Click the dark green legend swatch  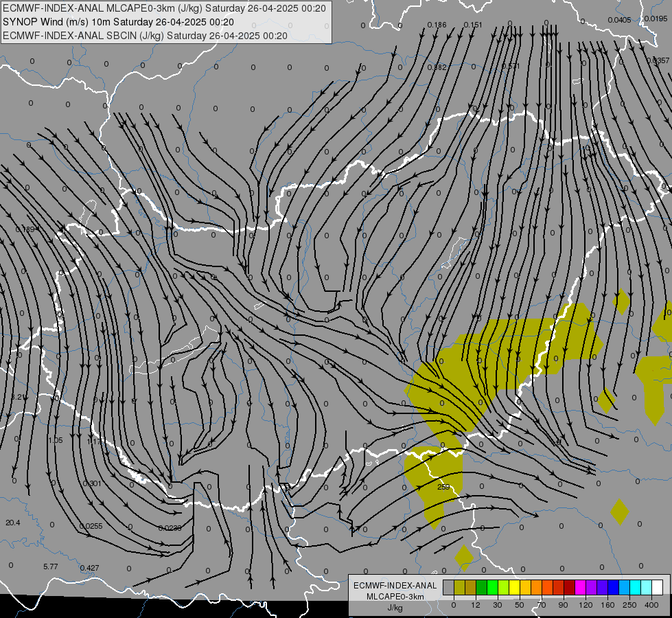point(482,588)
